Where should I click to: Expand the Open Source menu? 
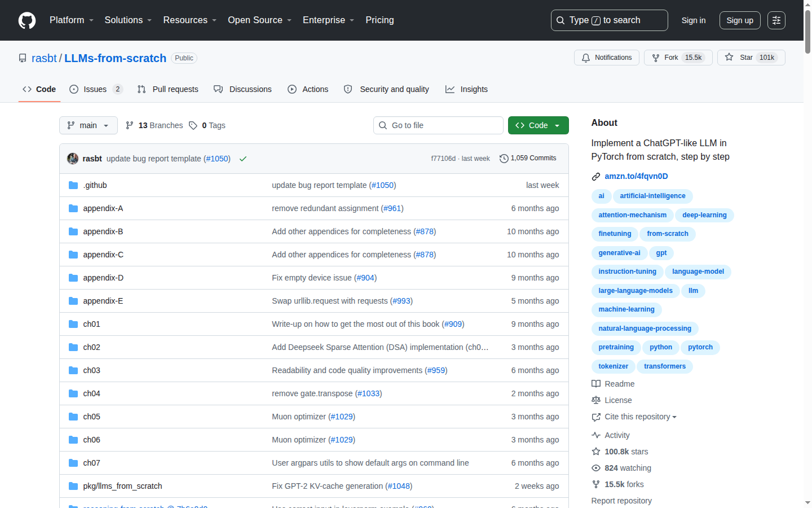point(260,20)
